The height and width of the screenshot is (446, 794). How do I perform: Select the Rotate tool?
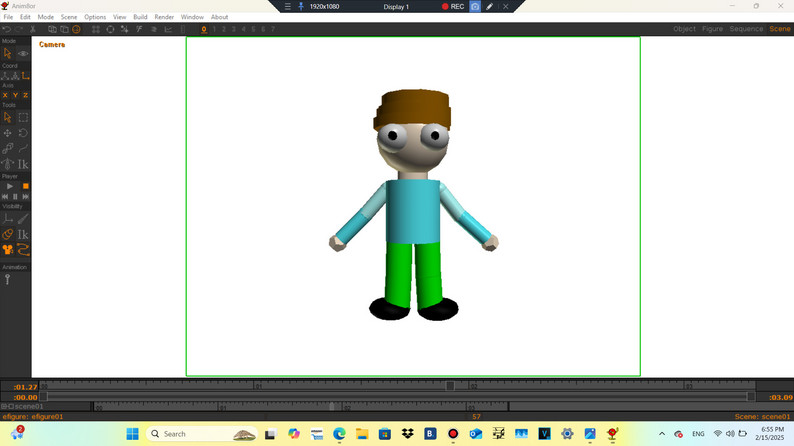point(23,133)
